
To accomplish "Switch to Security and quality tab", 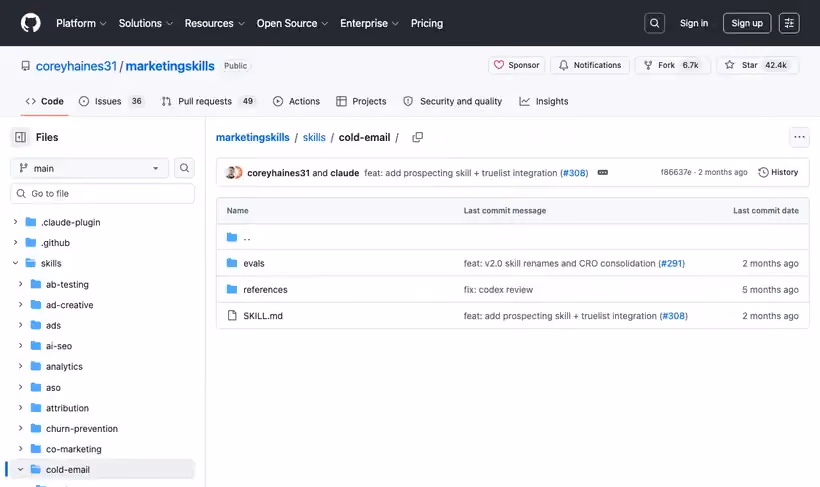I will point(452,101).
